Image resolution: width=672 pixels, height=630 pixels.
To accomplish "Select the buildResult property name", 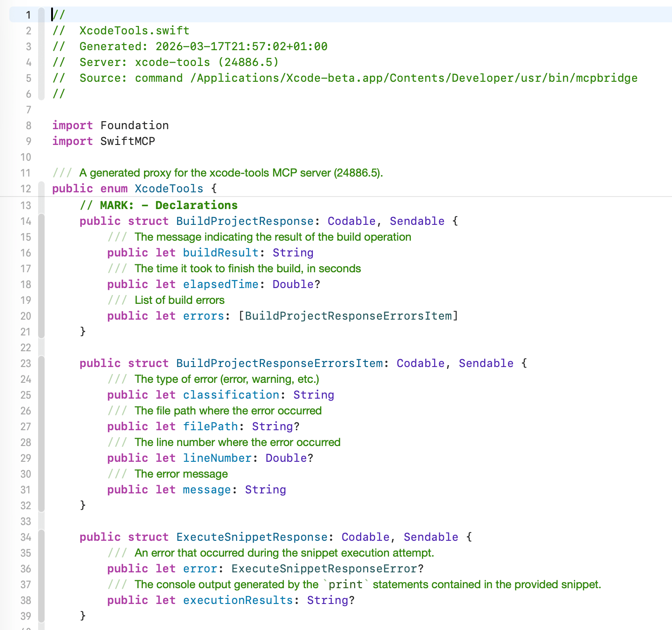I will coord(221,253).
